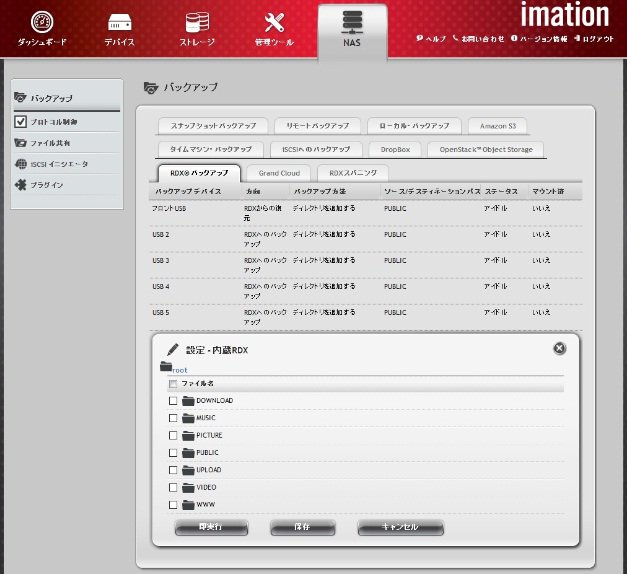Select the フロントUSB backup device row

tap(365, 213)
